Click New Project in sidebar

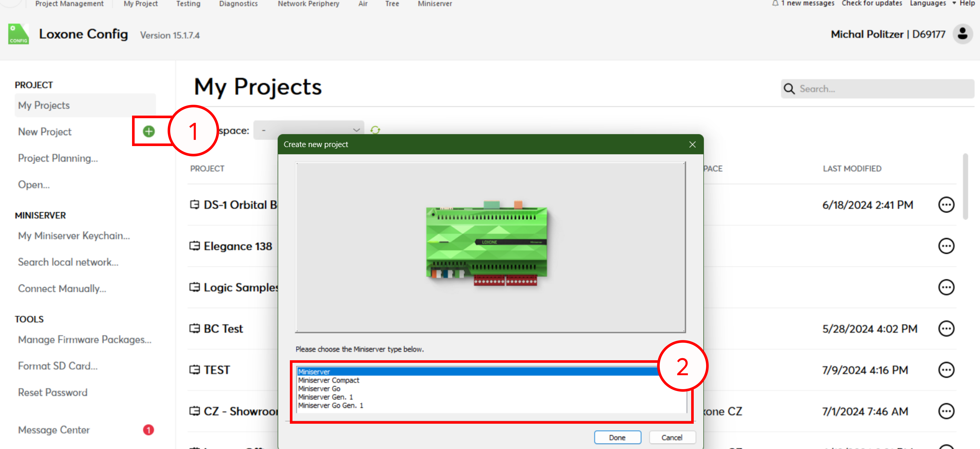[x=45, y=132]
